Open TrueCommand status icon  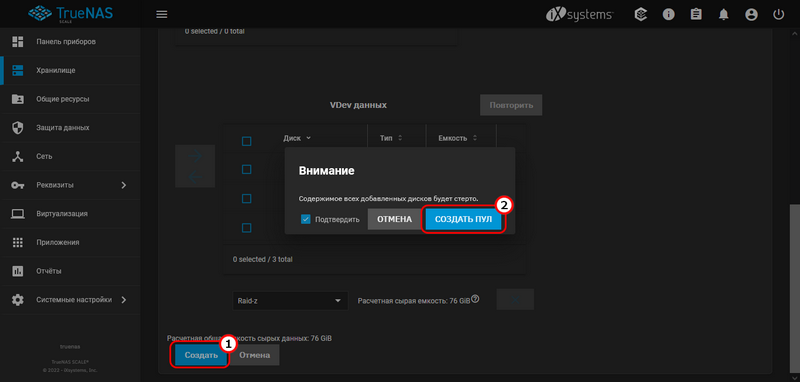tap(641, 14)
